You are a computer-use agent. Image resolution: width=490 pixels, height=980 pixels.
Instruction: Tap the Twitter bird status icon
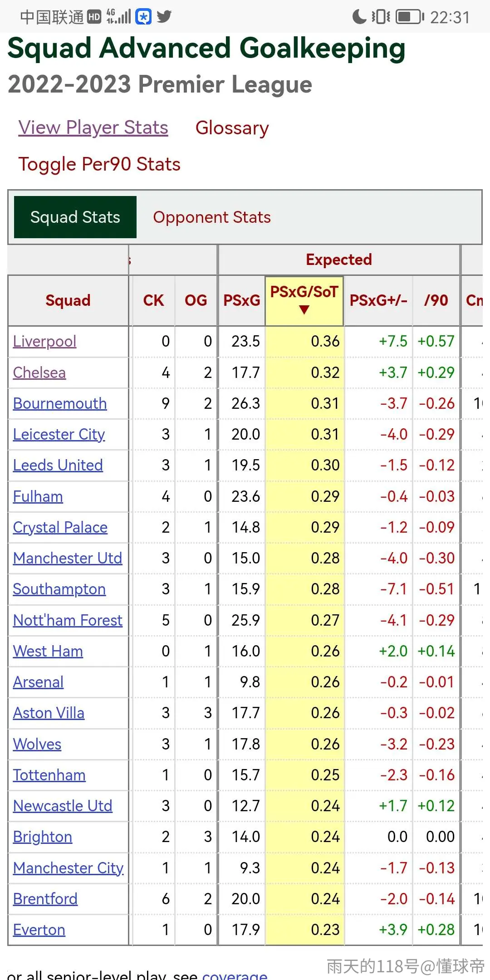click(164, 17)
